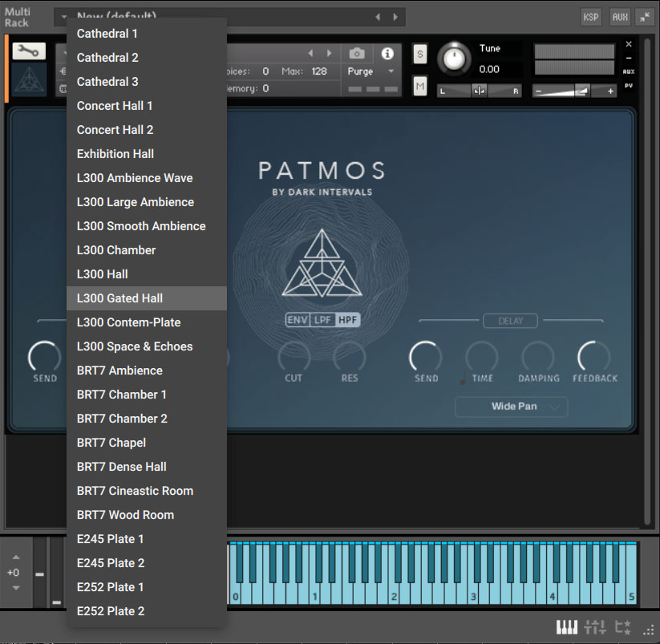Choose Exhibition Hall reverb preset

147,154
